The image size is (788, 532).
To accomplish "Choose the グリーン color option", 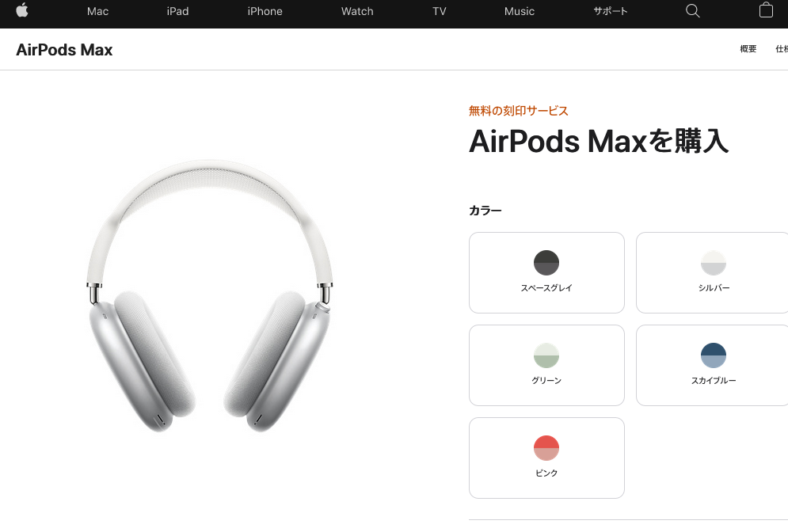I will (546, 365).
